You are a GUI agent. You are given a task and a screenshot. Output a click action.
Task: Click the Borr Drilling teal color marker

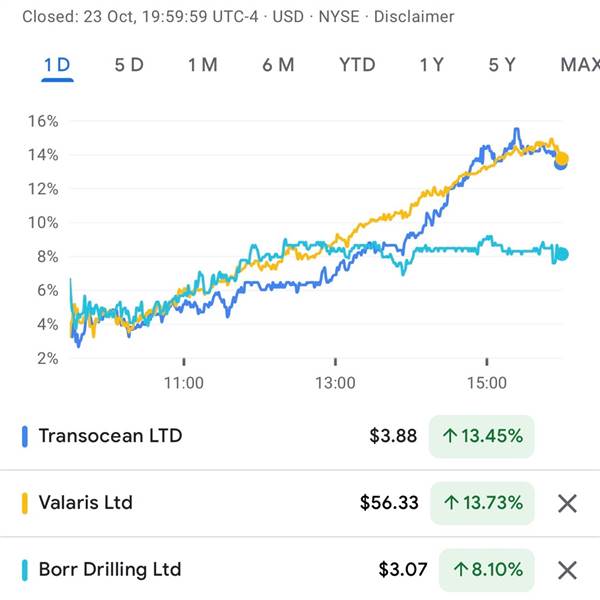coord(25,570)
